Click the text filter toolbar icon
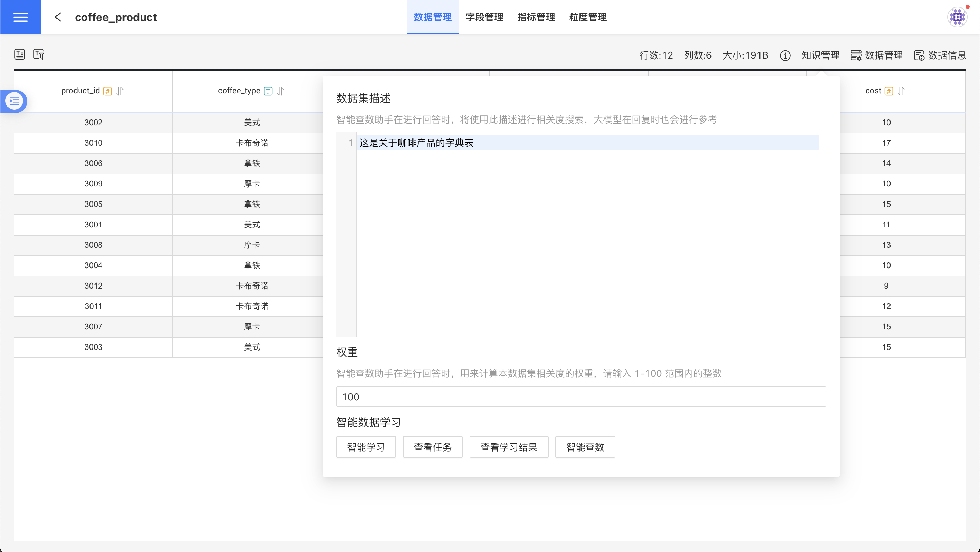980x552 pixels. tap(39, 54)
